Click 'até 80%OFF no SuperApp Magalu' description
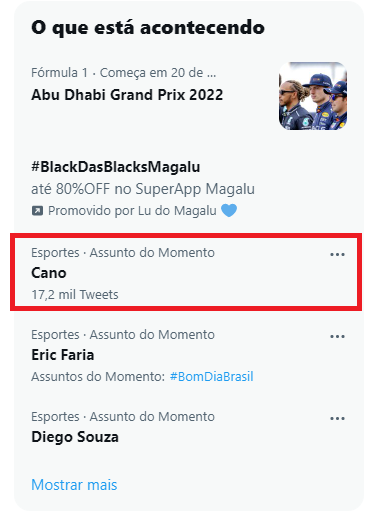This screenshot has height=522, width=378. coord(143,189)
